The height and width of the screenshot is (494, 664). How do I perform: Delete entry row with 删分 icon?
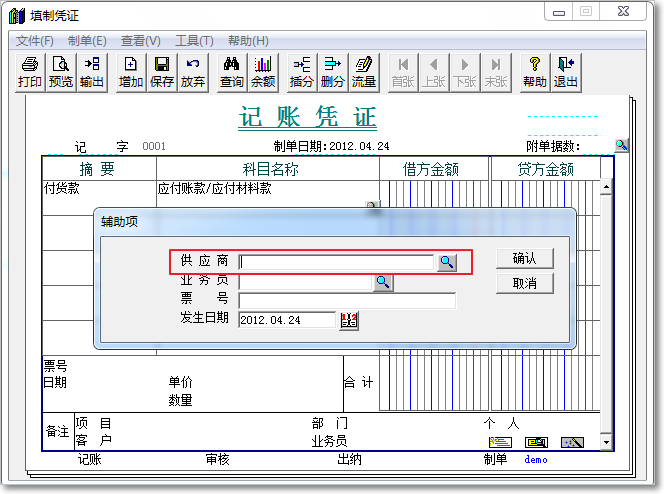(332, 72)
